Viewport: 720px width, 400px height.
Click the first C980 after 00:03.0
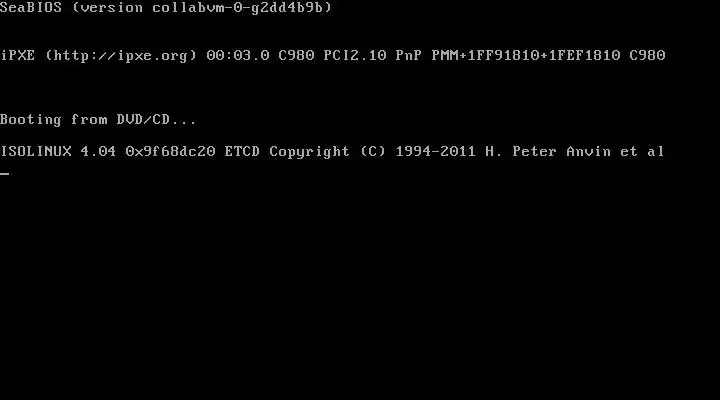pos(296,56)
